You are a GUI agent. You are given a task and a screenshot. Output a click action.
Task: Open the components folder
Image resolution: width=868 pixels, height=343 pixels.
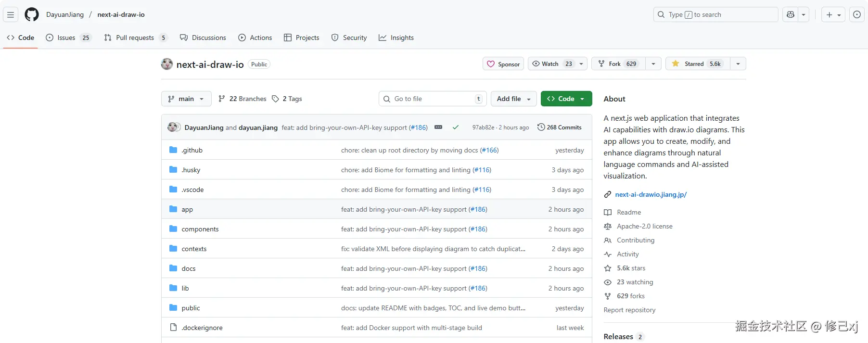(x=200, y=229)
